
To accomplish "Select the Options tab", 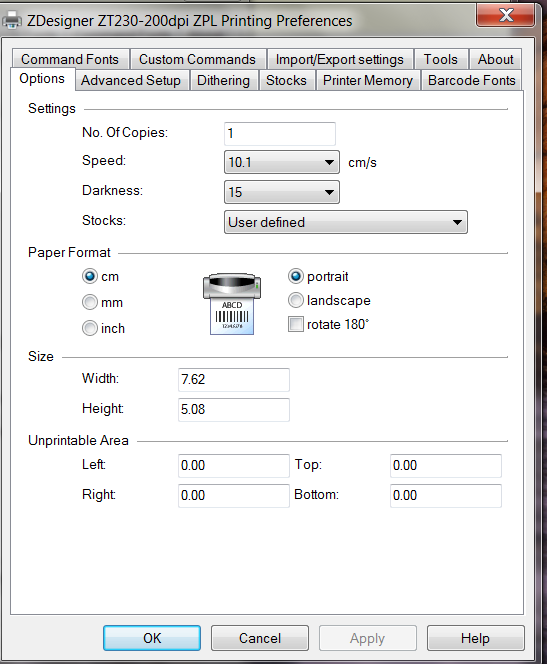I will [42, 79].
